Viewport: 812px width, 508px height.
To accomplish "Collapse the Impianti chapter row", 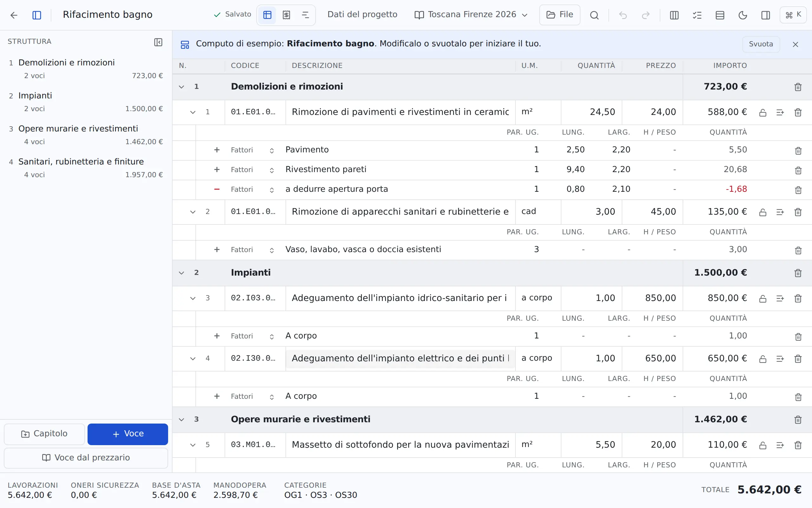I will click(181, 273).
